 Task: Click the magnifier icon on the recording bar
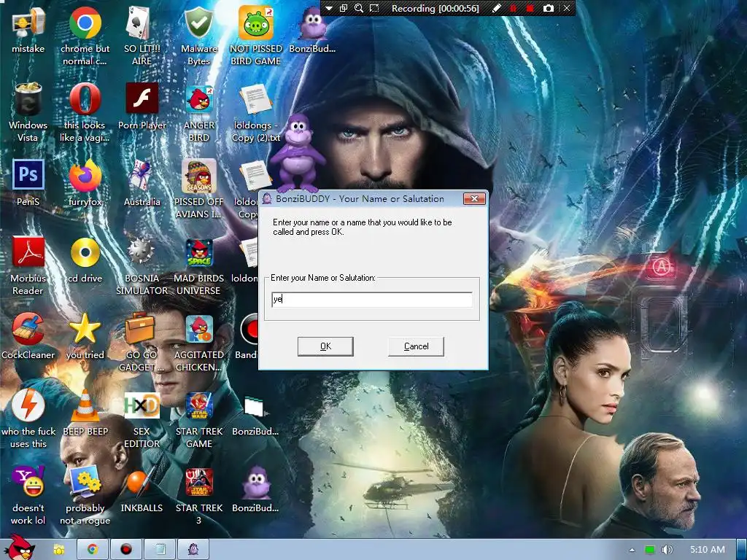pos(359,8)
